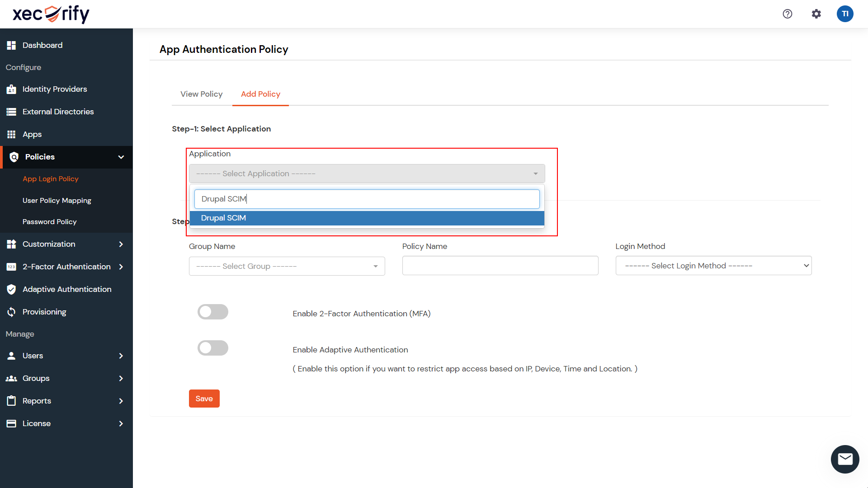The width and height of the screenshot is (868, 488).
Task: Enable the Adaptive Authentication toggle
Action: (x=213, y=348)
